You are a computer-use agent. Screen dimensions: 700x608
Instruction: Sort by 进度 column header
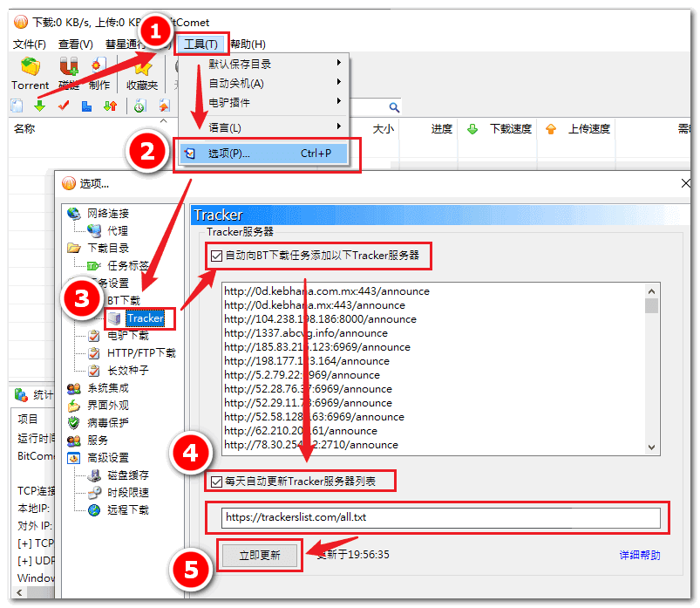(441, 129)
